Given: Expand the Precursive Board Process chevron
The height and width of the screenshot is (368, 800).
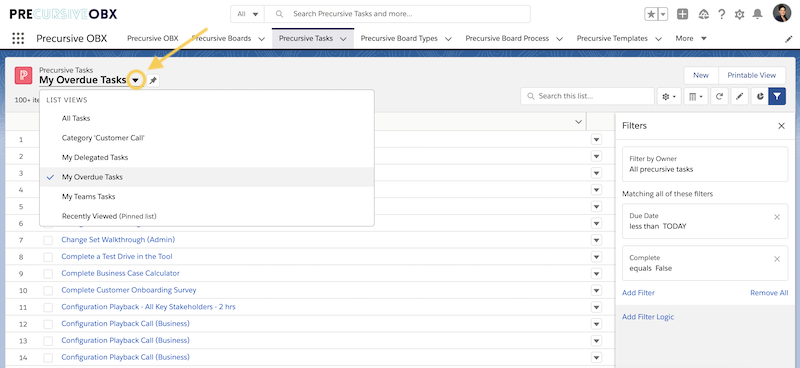Looking at the screenshot, I should (559, 39).
